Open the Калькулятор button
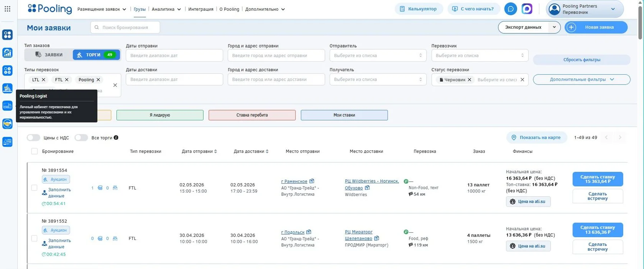This screenshot has width=644, height=269. point(419,9)
